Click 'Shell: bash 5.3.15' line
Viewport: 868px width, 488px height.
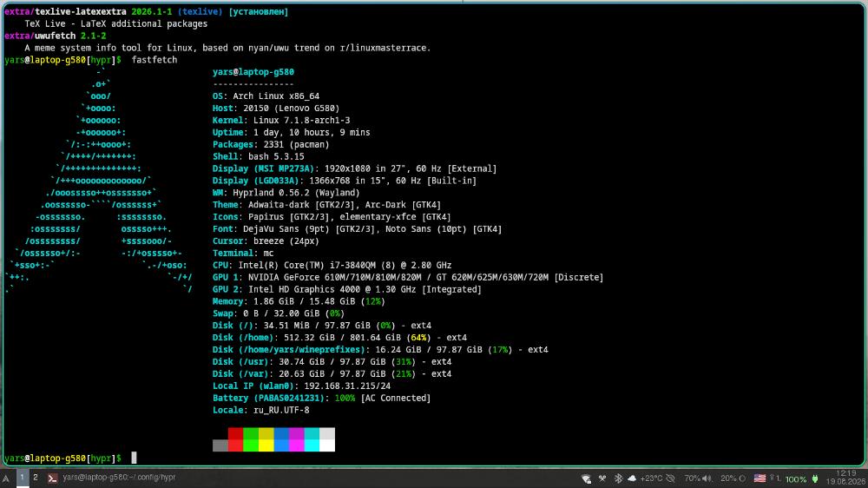click(259, 157)
